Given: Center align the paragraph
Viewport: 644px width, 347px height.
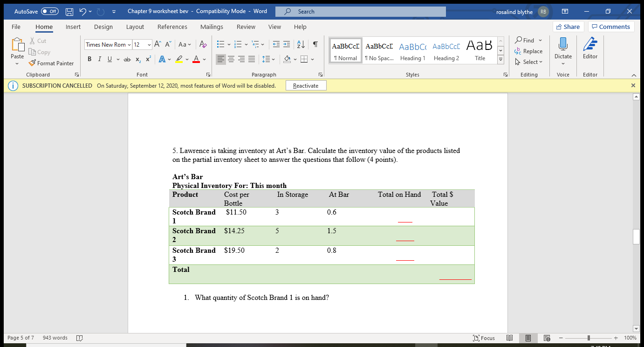Looking at the screenshot, I should pos(231,59).
